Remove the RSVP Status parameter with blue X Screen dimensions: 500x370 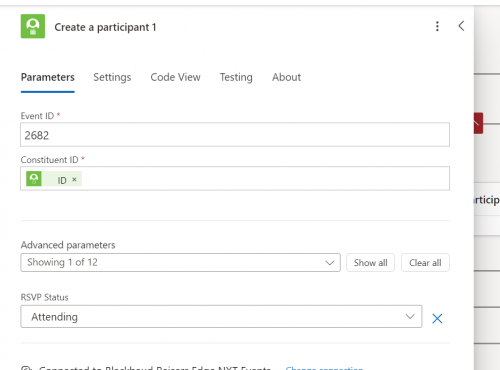437,318
